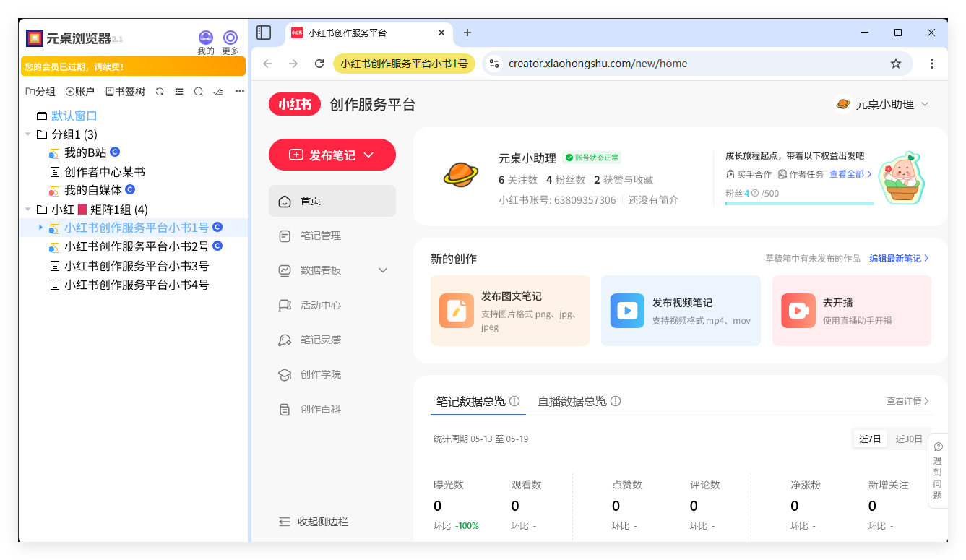The width and height of the screenshot is (966, 560).
Task: Open the 编辑最新笔记 link
Action: [x=899, y=258]
